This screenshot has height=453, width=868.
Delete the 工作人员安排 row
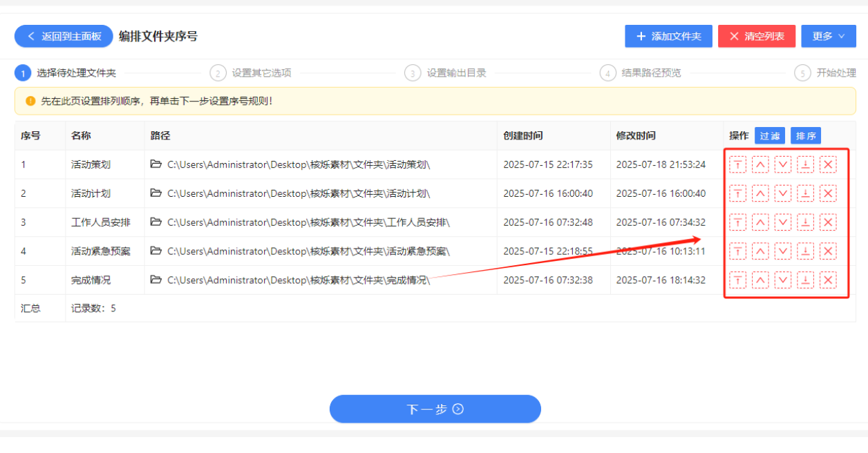(828, 222)
